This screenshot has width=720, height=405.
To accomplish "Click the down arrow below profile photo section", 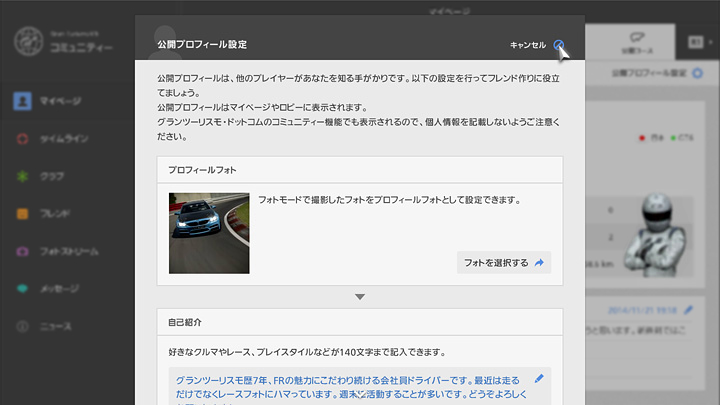I will (x=360, y=297).
